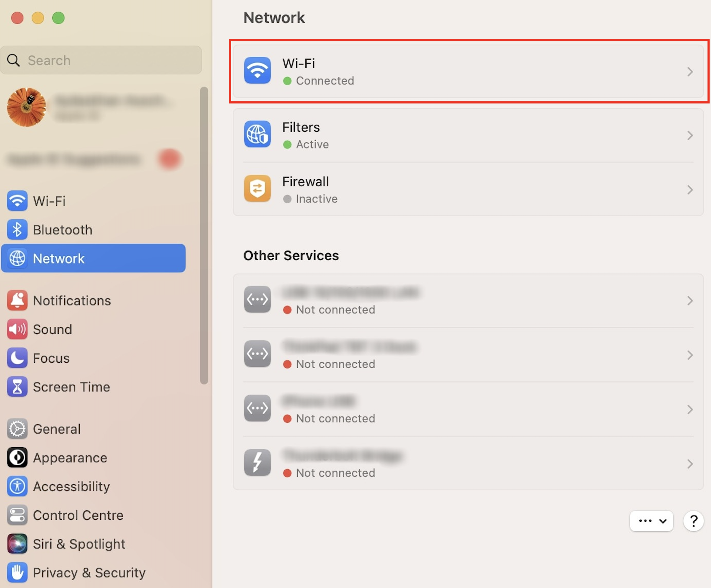The height and width of the screenshot is (588, 711).
Task: Click the Bluetooth icon in the sidebar
Action: tap(17, 230)
